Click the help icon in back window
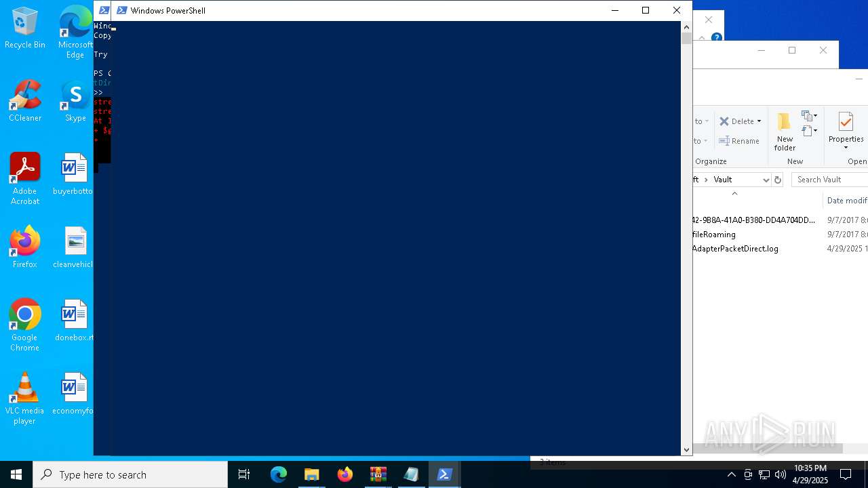 pyautogui.click(x=716, y=38)
